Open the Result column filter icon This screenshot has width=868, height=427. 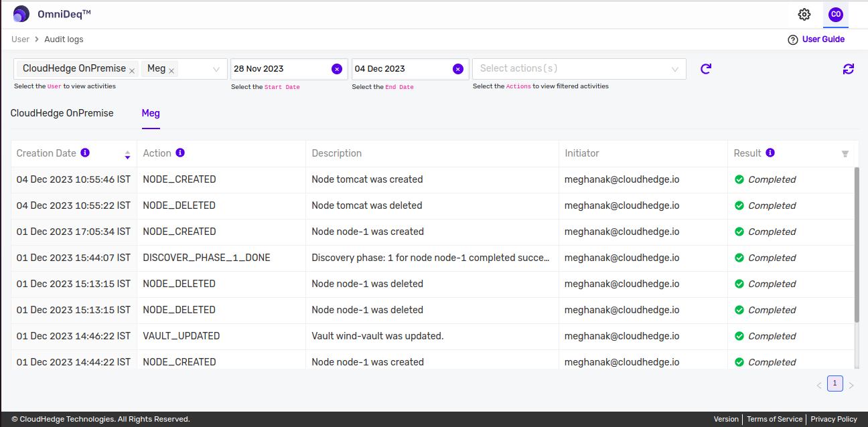(845, 154)
